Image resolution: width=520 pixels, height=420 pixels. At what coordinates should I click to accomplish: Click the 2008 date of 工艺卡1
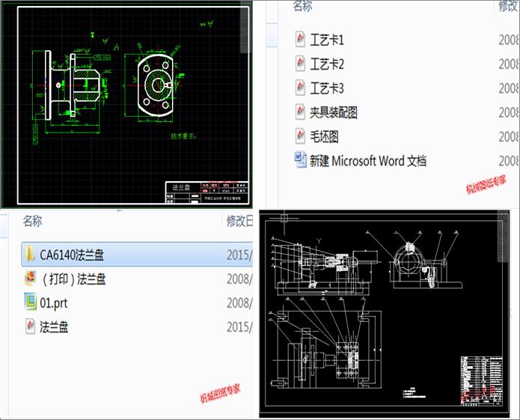coord(508,40)
